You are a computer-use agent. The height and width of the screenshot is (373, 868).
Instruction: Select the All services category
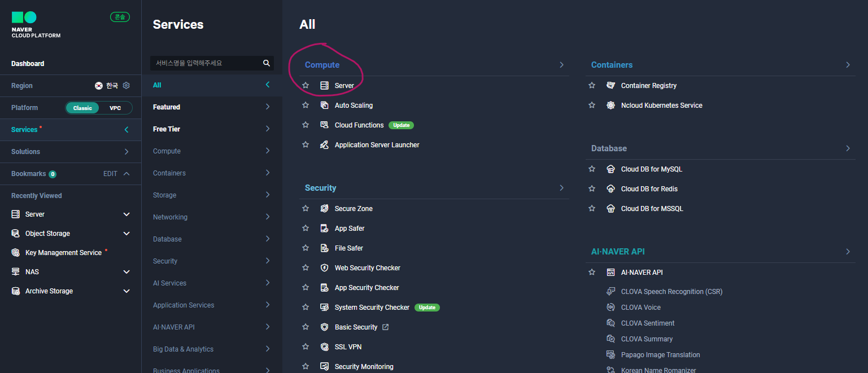click(x=212, y=85)
